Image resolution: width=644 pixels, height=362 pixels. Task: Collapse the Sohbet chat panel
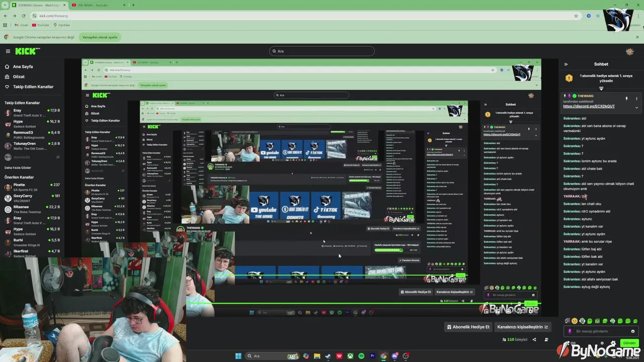click(566, 64)
